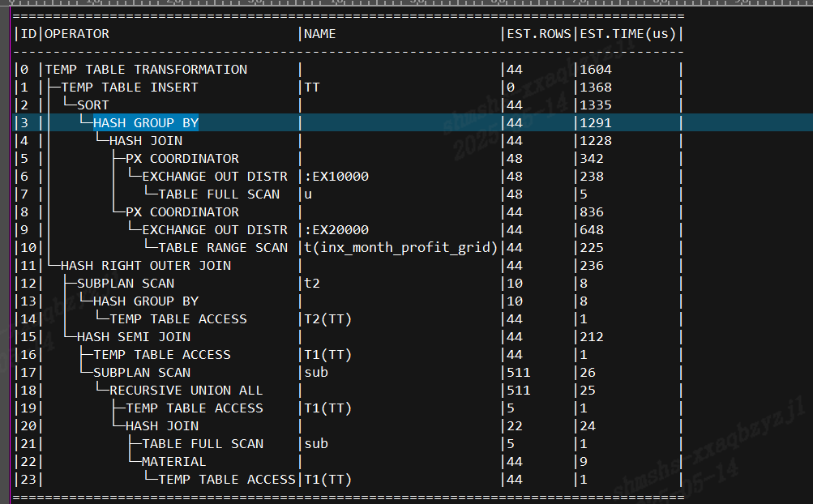This screenshot has height=504, width=813.
Task: Click estimated time value 1368
Action: pos(596,88)
